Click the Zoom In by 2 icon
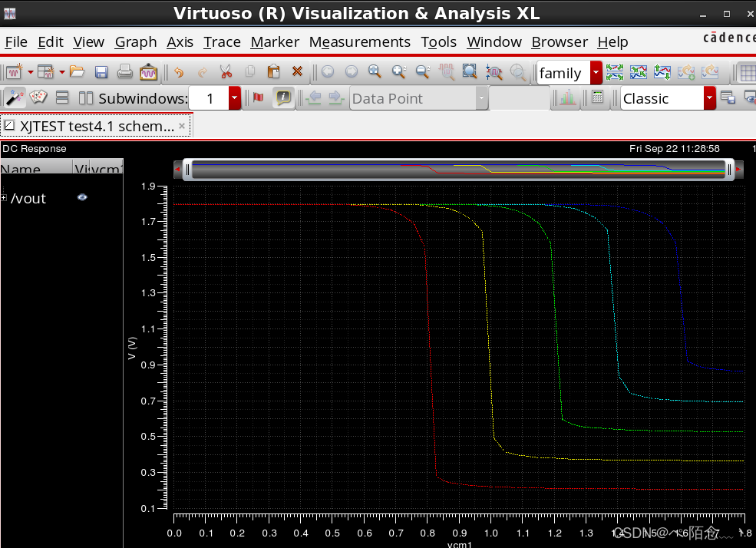The height and width of the screenshot is (548, 756). pos(399,72)
